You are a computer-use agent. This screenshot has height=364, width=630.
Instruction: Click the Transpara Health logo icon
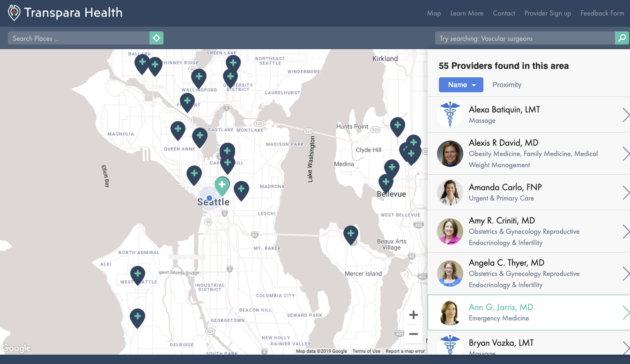[x=14, y=13]
